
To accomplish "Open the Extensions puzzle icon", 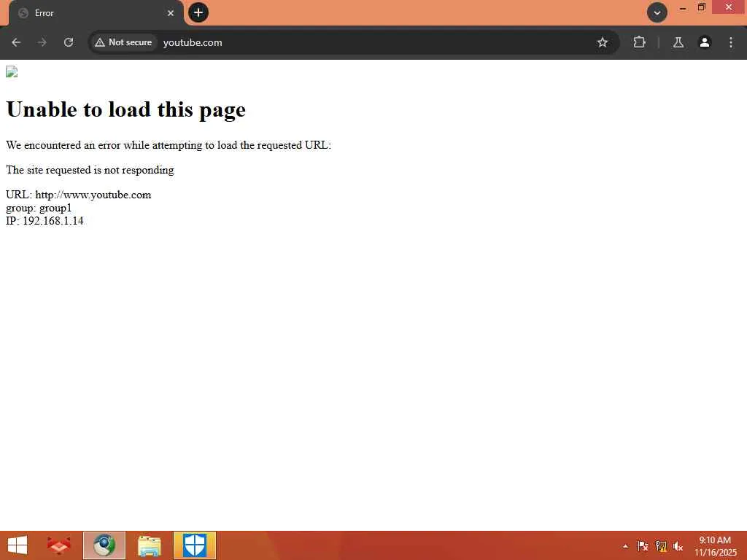I will [639, 42].
